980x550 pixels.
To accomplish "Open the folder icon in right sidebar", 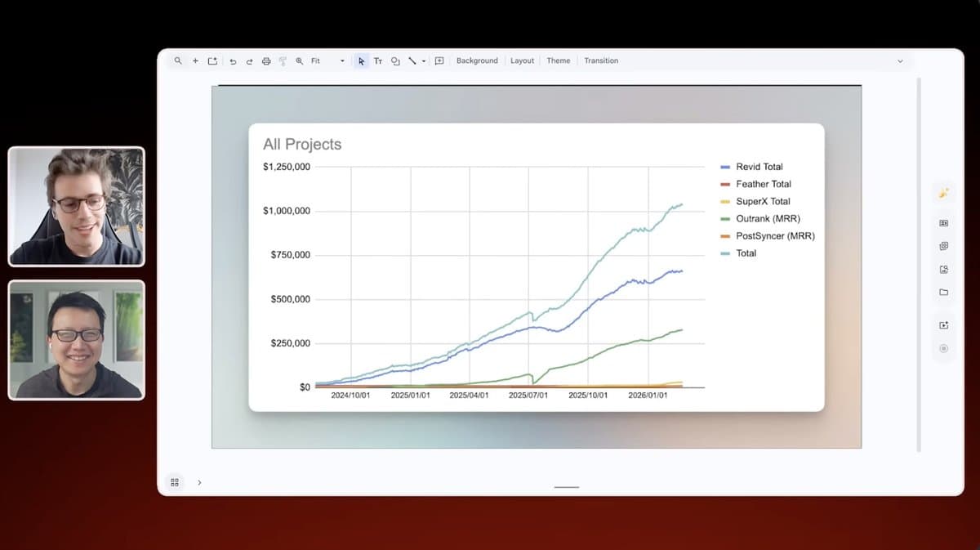I will pos(943,292).
